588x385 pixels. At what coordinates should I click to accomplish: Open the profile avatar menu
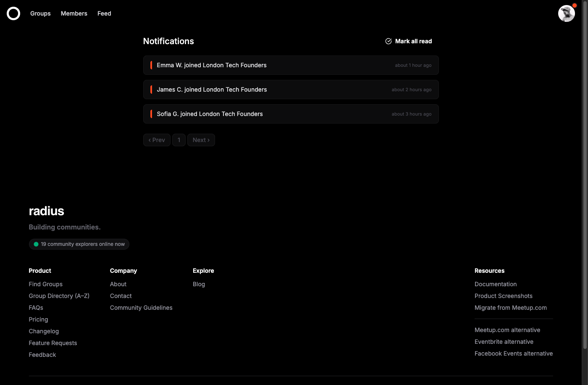(567, 13)
